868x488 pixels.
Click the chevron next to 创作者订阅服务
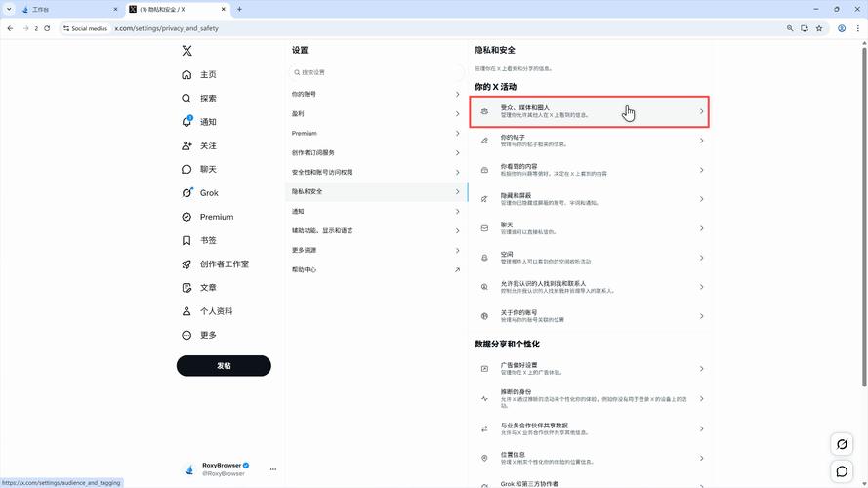click(x=457, y=152)
